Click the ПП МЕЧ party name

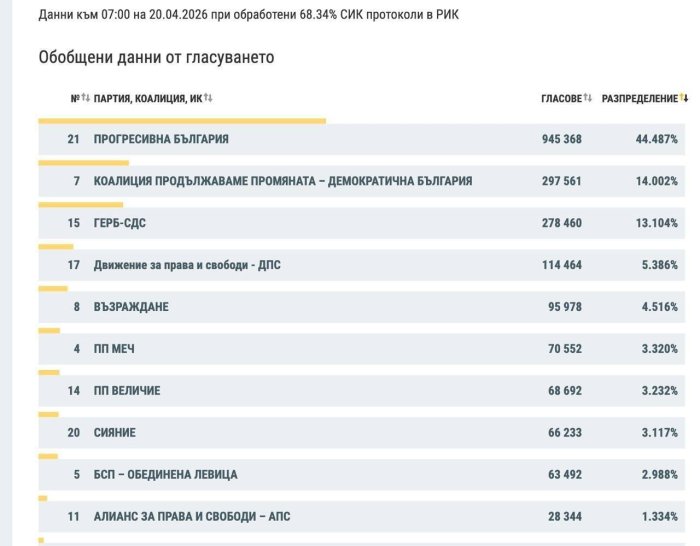[x=114, y=349]
